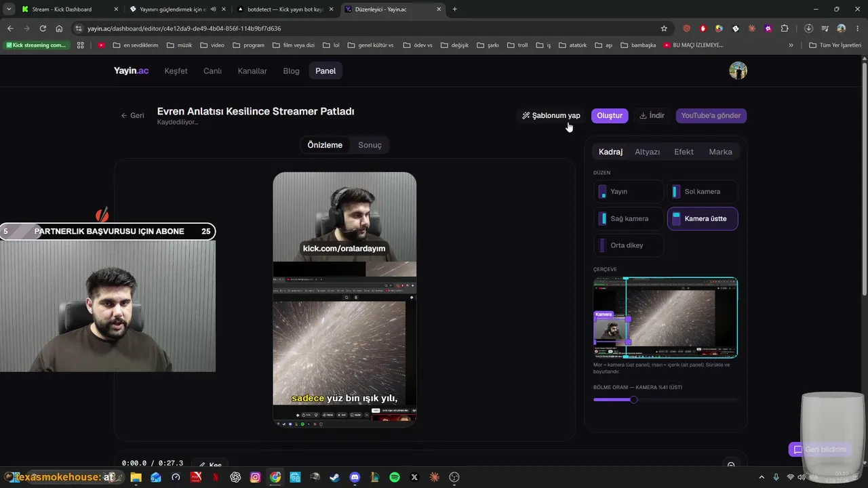This screenshot has height=488, width=868.
Task: Switch to the Sonuç view
Action: (370, 145)
